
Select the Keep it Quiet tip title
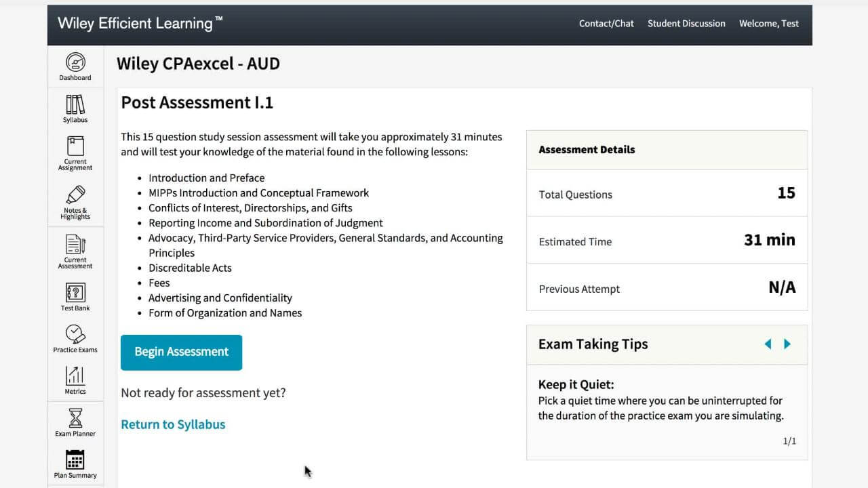tap(576, 385)
